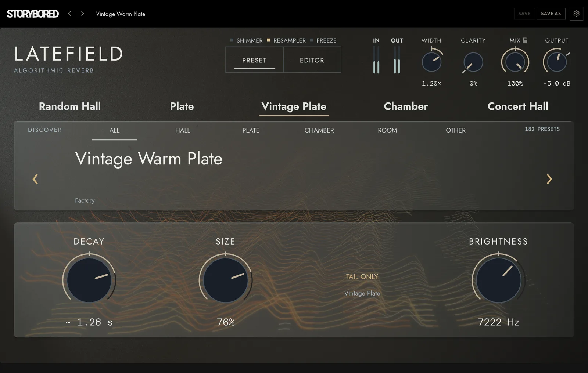588x373 pixels.
Task: Click the DISCOVER label
Action: pos(45,130)
